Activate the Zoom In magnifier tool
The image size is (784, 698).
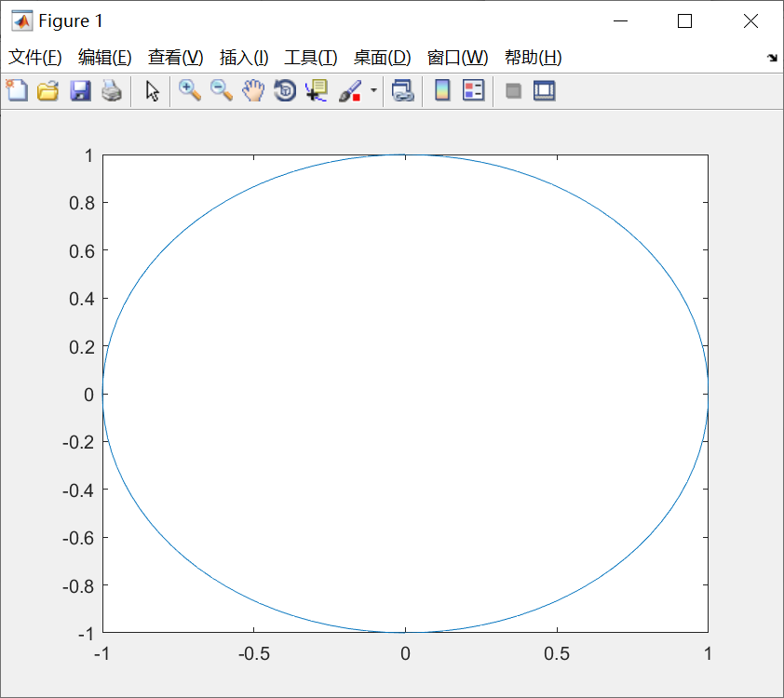click(190, 91)
